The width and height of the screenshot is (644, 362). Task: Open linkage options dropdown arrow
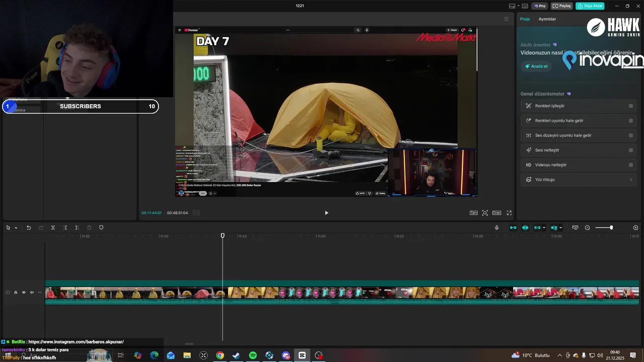(544, 228)
